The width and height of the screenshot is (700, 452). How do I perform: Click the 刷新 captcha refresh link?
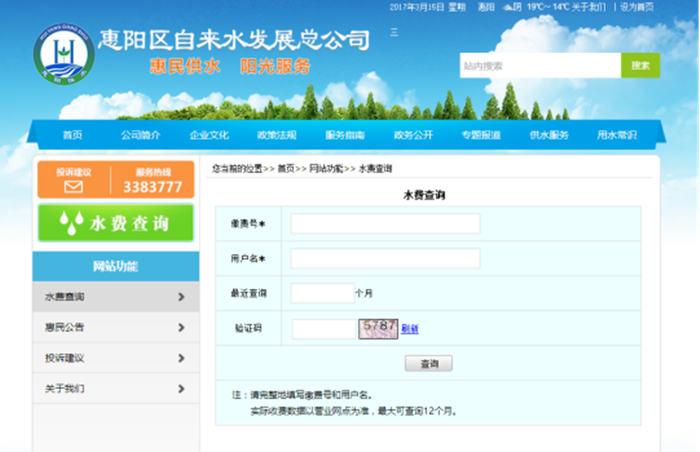(x=410, y=329)
